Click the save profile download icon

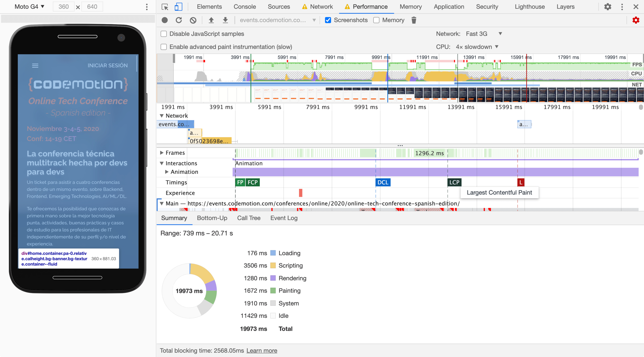225,20
